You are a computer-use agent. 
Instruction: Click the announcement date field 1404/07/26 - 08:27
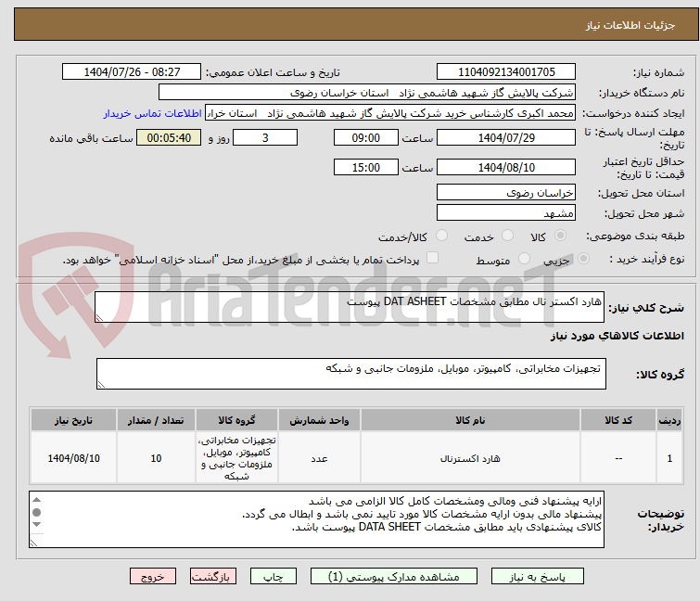(x=132, y=72)
